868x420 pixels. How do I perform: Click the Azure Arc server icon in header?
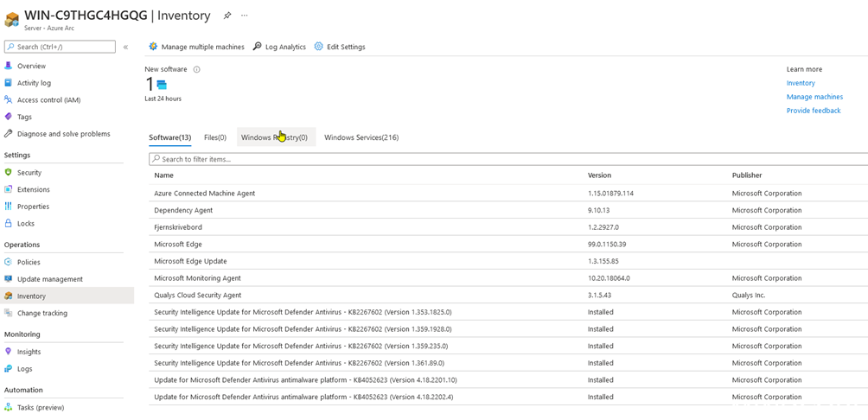point(11,21)
